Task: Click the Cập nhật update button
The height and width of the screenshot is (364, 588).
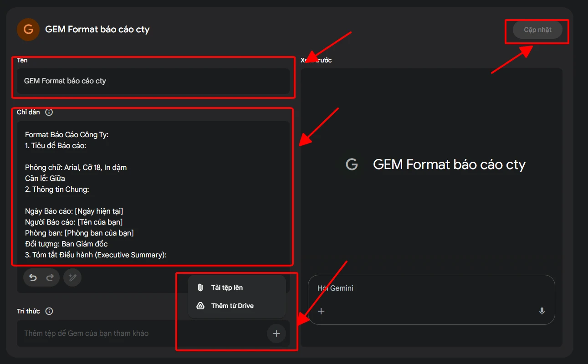Action: tap(537, 30)
